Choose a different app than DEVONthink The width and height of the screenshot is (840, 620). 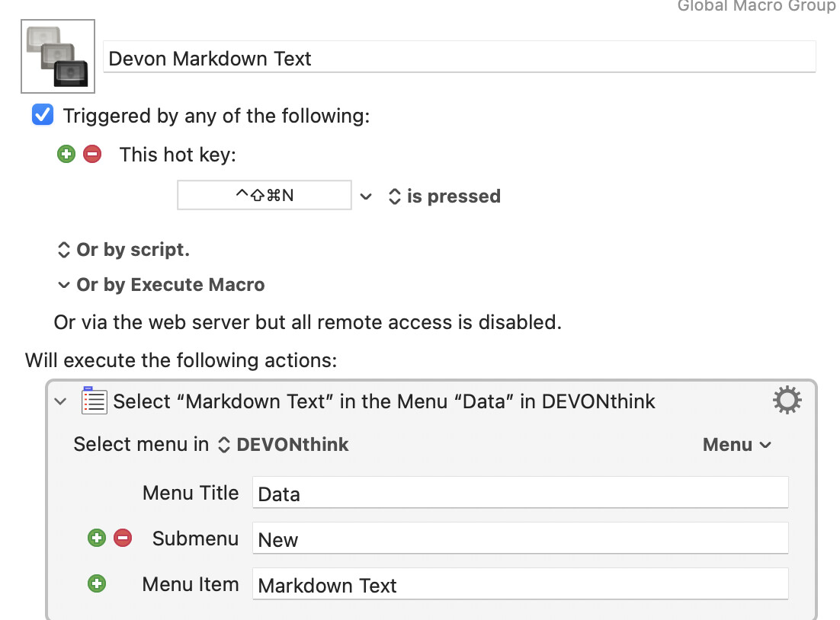click(x=284, y=445)
